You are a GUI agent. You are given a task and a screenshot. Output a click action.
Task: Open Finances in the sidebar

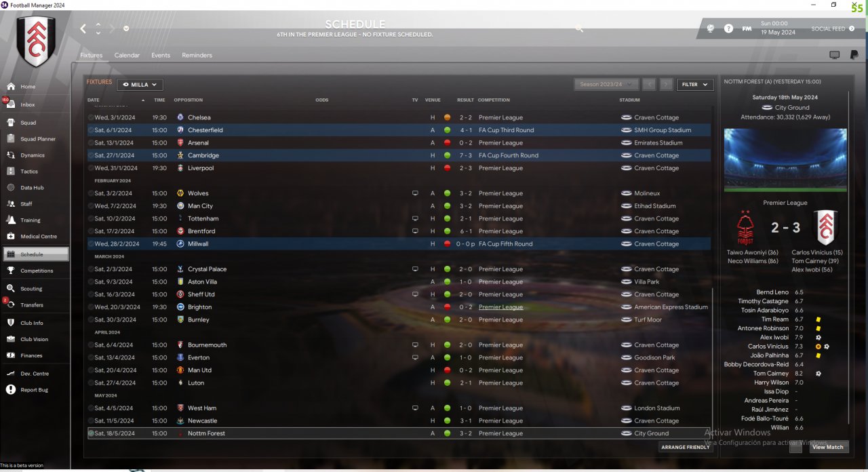click(35, 355)
